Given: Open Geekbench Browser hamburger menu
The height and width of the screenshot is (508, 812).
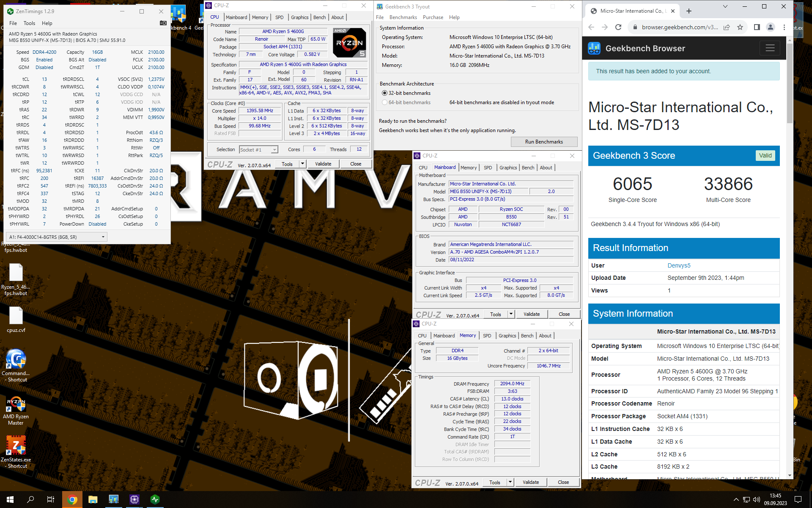Looking at the screenshot, I should (x=770, y=48).
